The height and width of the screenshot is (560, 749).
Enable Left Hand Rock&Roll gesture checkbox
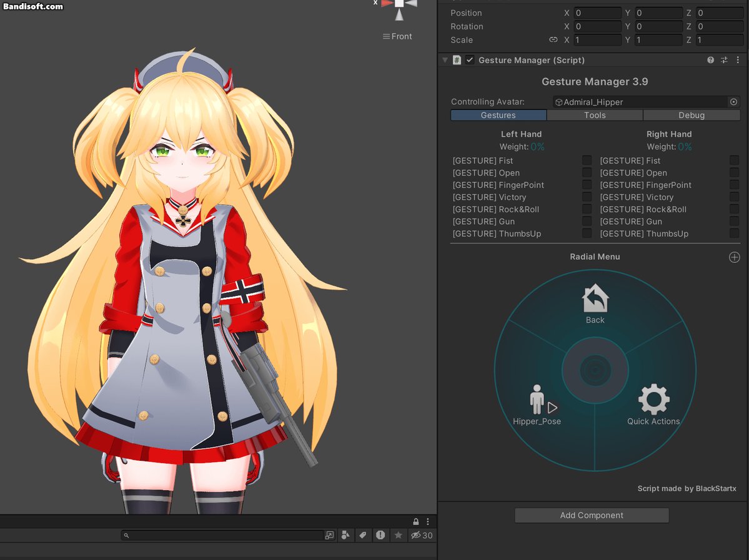[x=587, y=209]
